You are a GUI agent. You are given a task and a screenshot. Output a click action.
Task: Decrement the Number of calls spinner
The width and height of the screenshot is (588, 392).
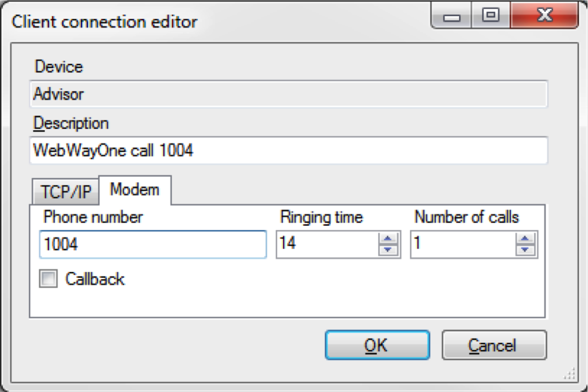(525, 250)
